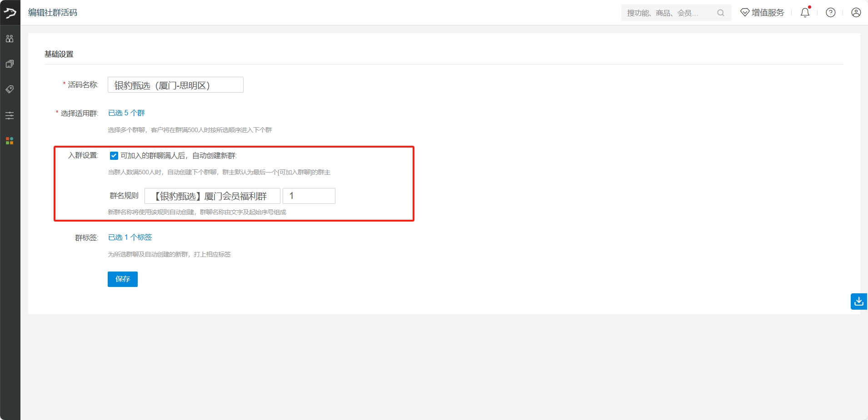Open the sliders settings icon in the sidebar
Screen dimensions: 868x420
pyautogui.click(x=10, y=115)
